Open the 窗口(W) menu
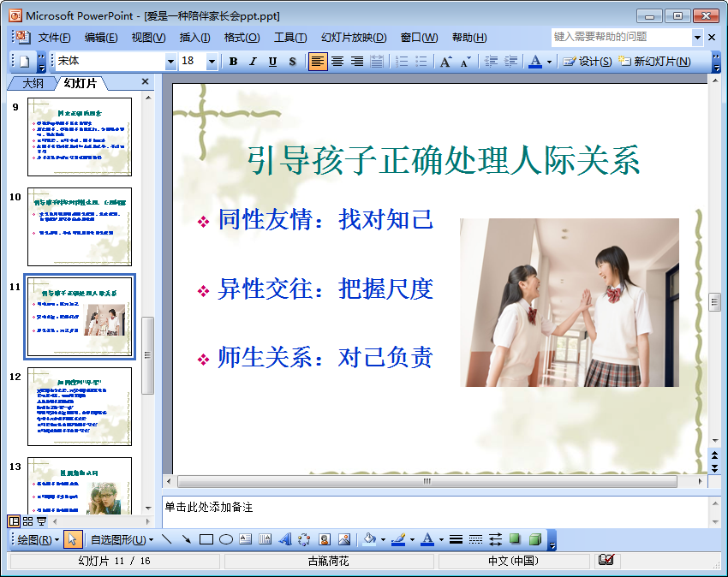Viewport: 728px width, 577px height. pyautogui.click(x=419, y=38)
